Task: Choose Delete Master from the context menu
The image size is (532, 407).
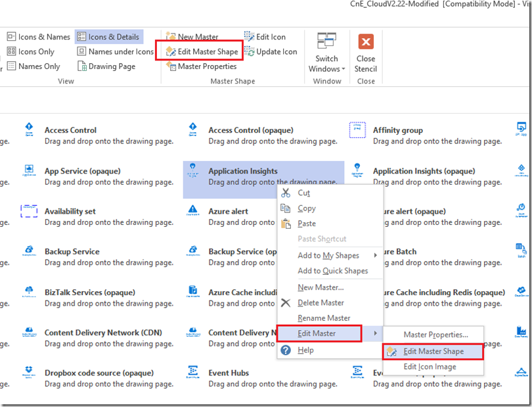Action: [x=330, y=302]
